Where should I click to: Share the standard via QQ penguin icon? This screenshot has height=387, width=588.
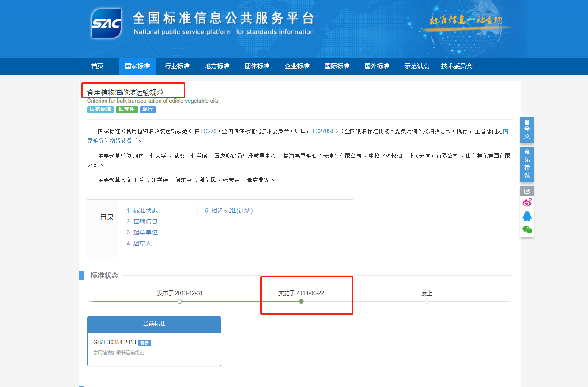tap(527, 215)
